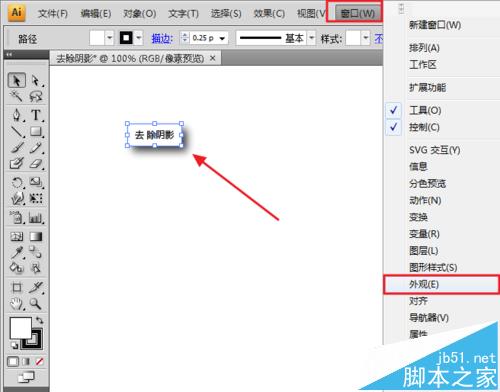Toggle the 控制(C) checked menu item
This screenshot has height=392, width=500.
tap(442, 127)
